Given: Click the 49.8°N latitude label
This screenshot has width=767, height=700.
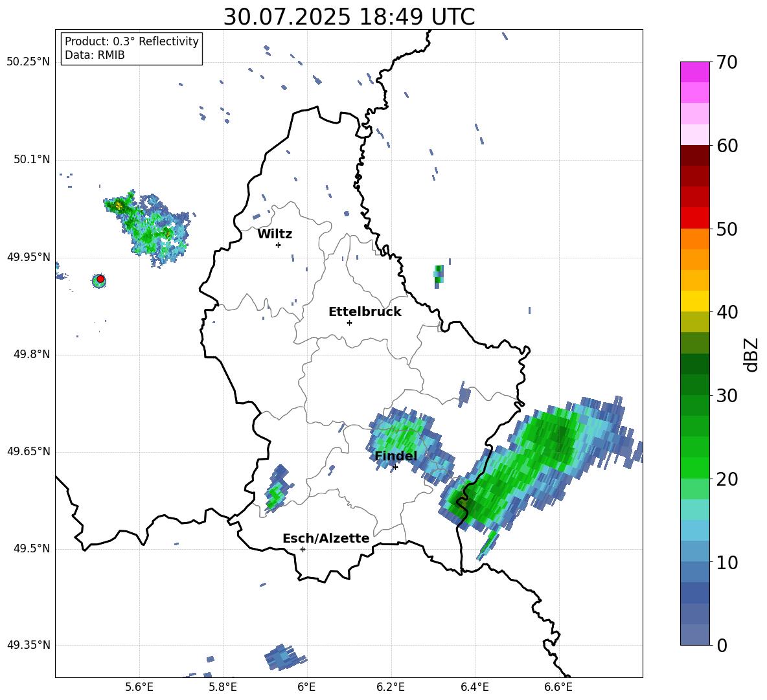Looking at the screenshot, I should [x=32, y=354].
